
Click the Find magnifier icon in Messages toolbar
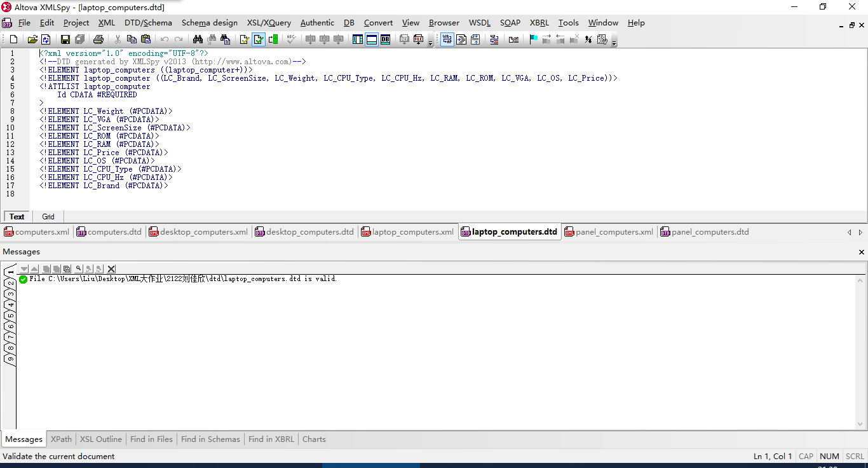(x=78, y=269)
